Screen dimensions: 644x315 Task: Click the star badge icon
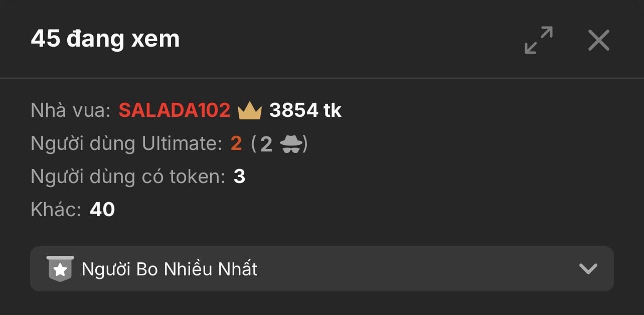coord(60,269)
